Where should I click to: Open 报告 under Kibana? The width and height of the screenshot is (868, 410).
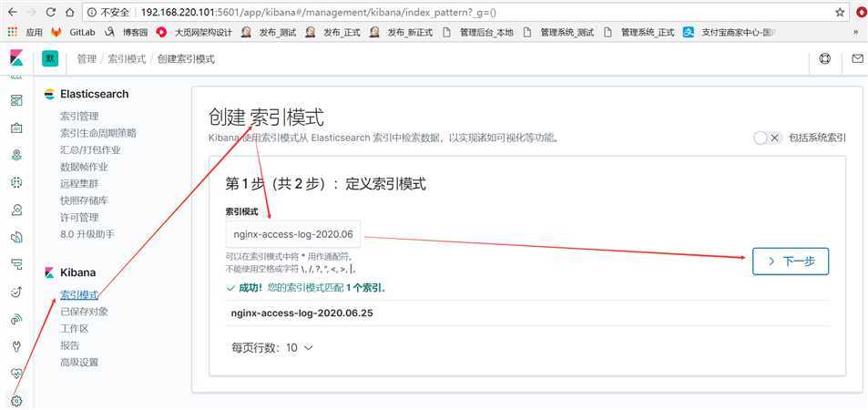[x=70, y=345]
